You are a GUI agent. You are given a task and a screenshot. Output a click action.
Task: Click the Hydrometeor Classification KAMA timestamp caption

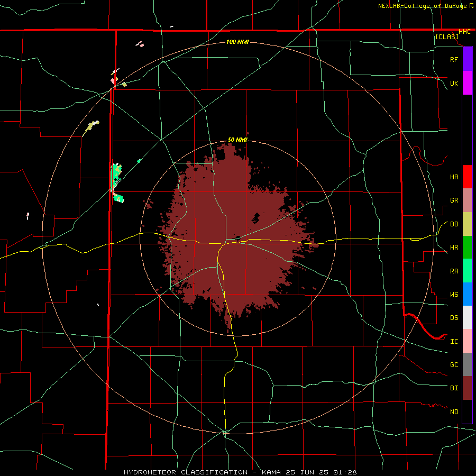(x=240, y=472)
